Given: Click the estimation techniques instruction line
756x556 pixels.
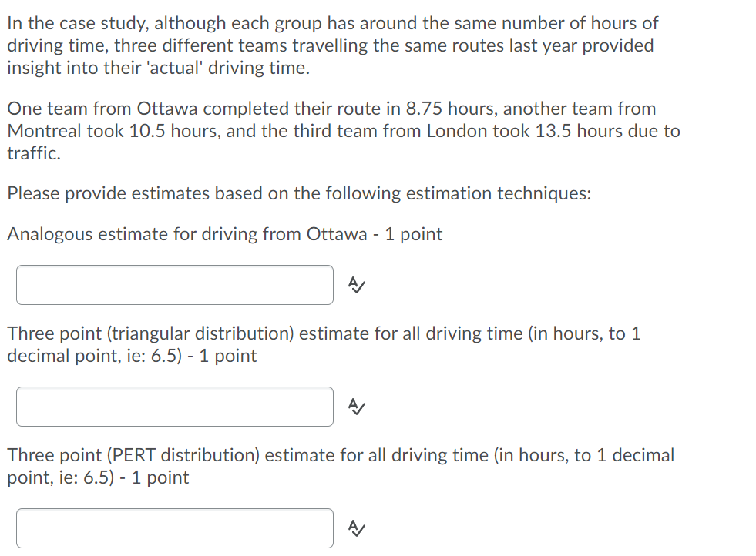Looking at the screenshot, I should 298,193.
